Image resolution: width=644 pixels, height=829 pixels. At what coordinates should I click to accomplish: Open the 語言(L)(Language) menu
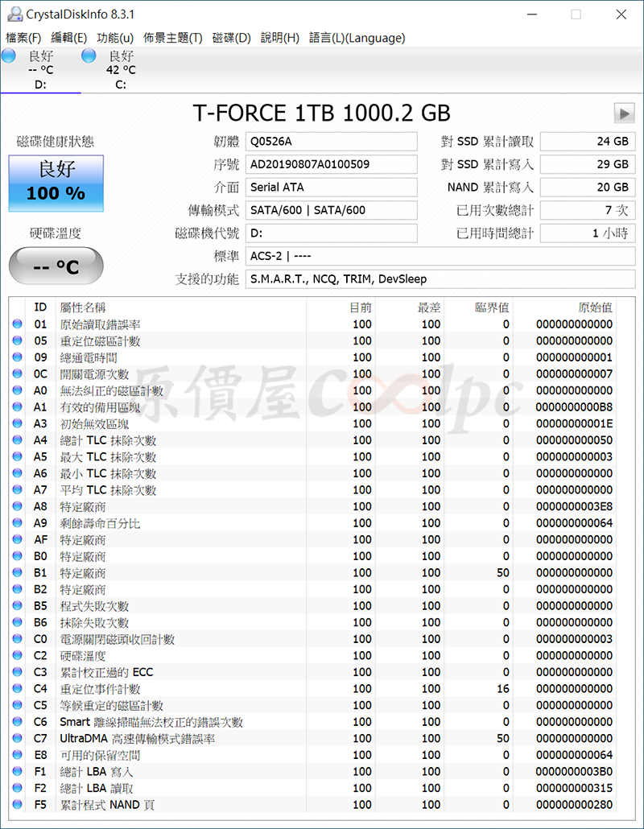357,38
